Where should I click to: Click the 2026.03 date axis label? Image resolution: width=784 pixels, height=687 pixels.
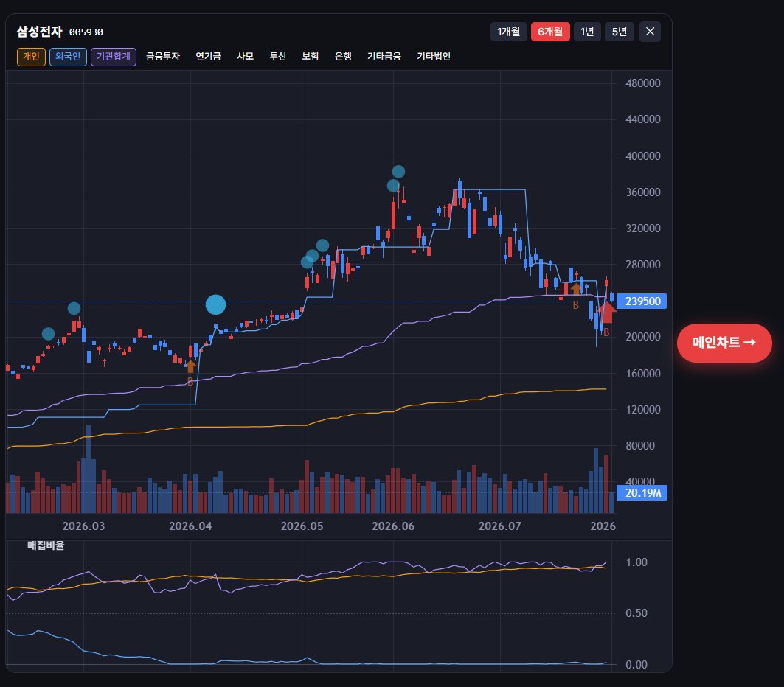pos(83,526)
